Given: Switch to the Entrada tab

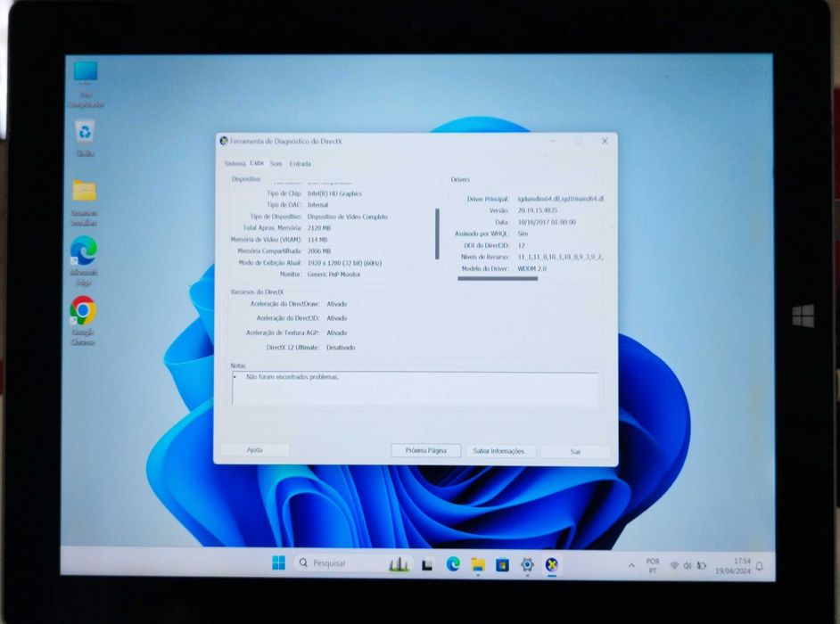Looking at the screenshot, I should tap(300, 164).
